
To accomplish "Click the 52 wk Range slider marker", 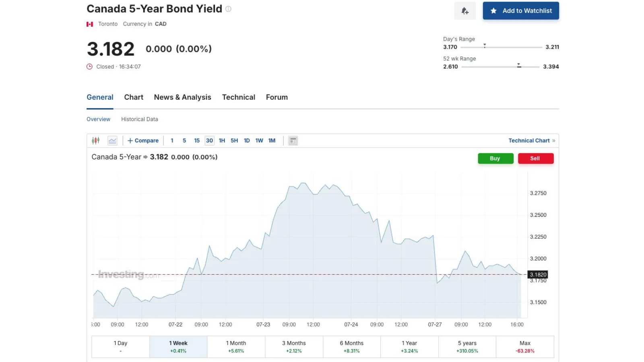I will pos(519,65).
